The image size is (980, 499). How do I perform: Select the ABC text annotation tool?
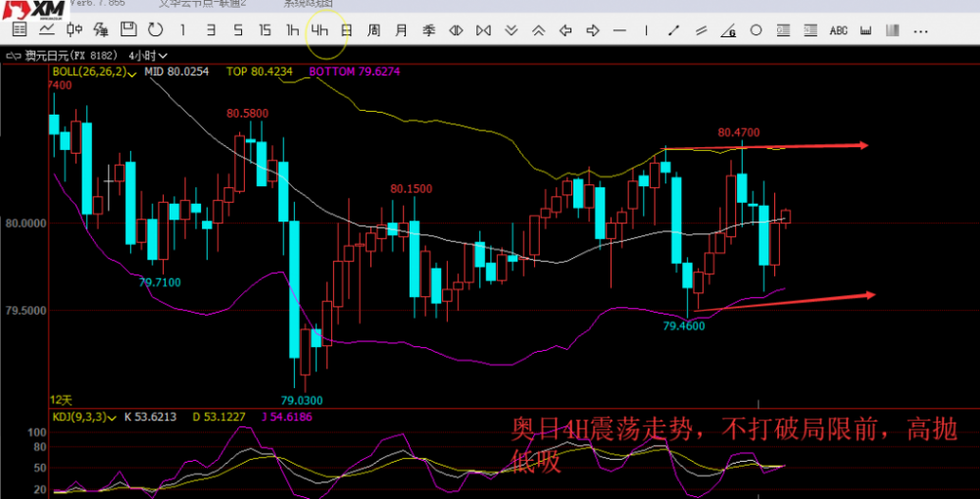point(838,30)
